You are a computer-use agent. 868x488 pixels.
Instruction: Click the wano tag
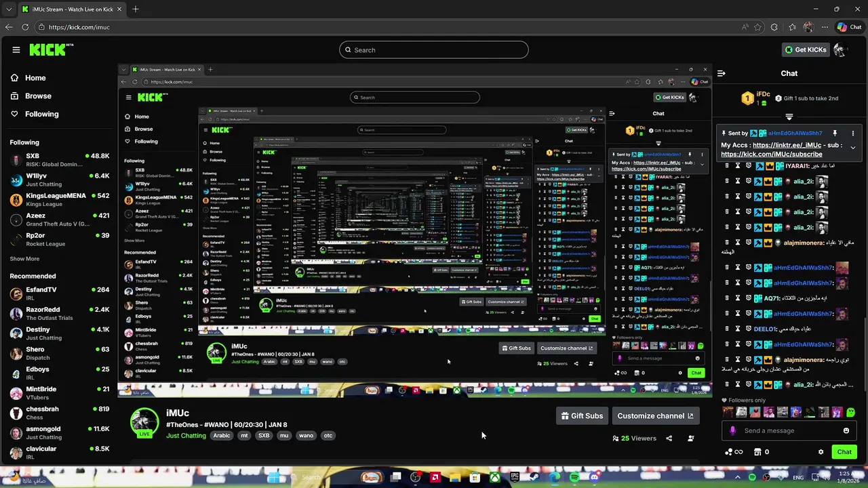pyautogui.click(x=306, y=435)
